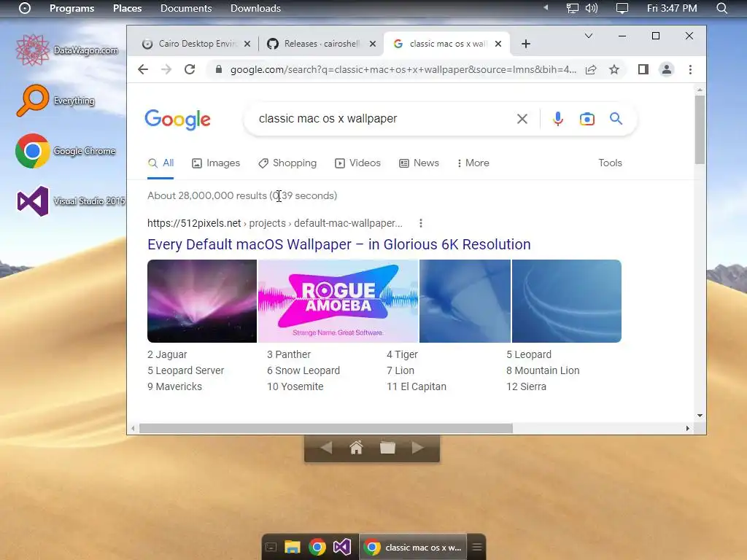Image resolution: width=747 pixels, height=560 pixels.
Task: Click the Fri 3:47 PM clock
Action: tap(672, 8)
